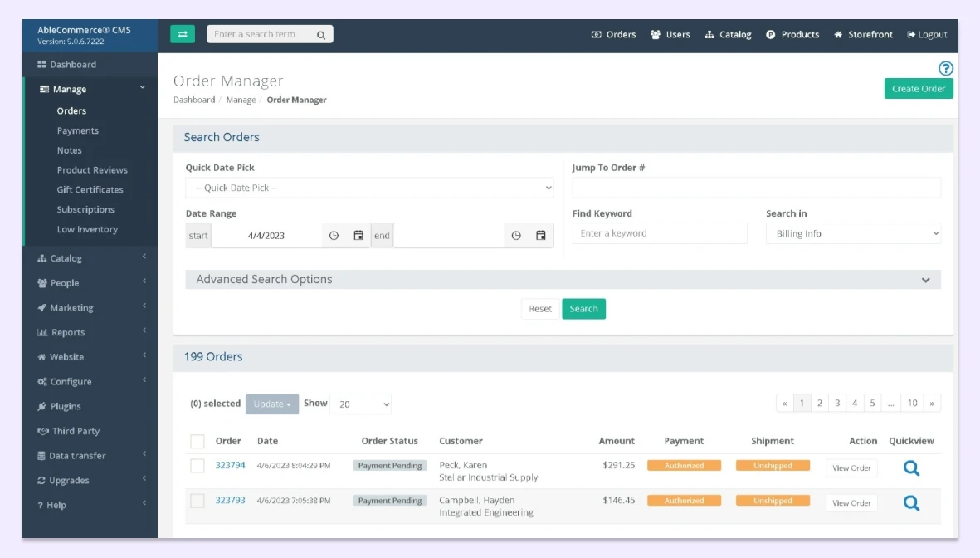Open Quickview for order 323794
Screen dimensions: 980x558
coord(910,467)
